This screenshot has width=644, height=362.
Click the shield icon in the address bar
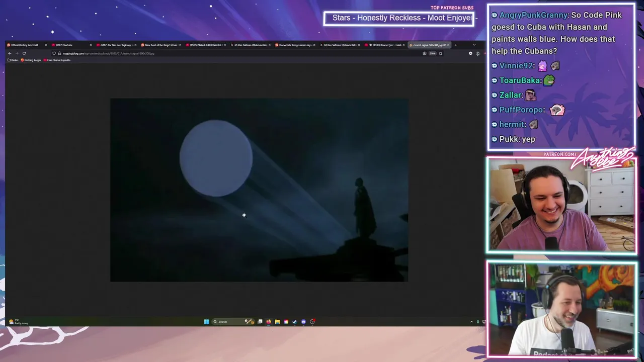point(54,53)
